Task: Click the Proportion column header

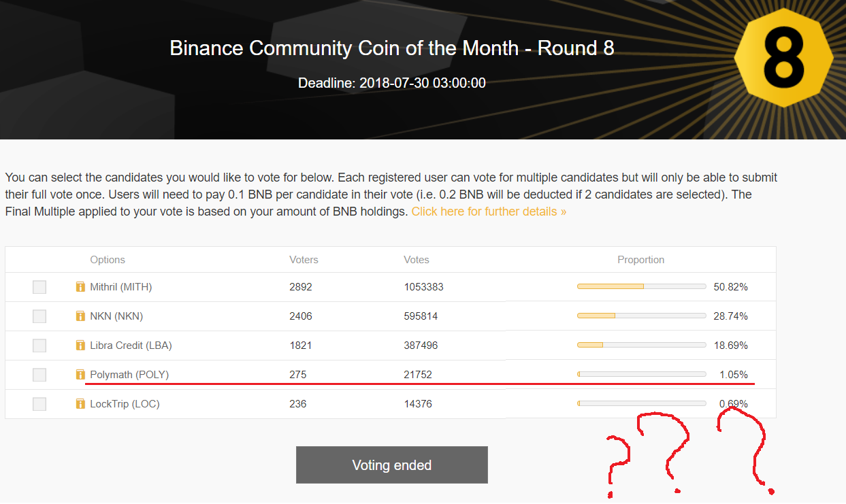Action: click(641, 260)
